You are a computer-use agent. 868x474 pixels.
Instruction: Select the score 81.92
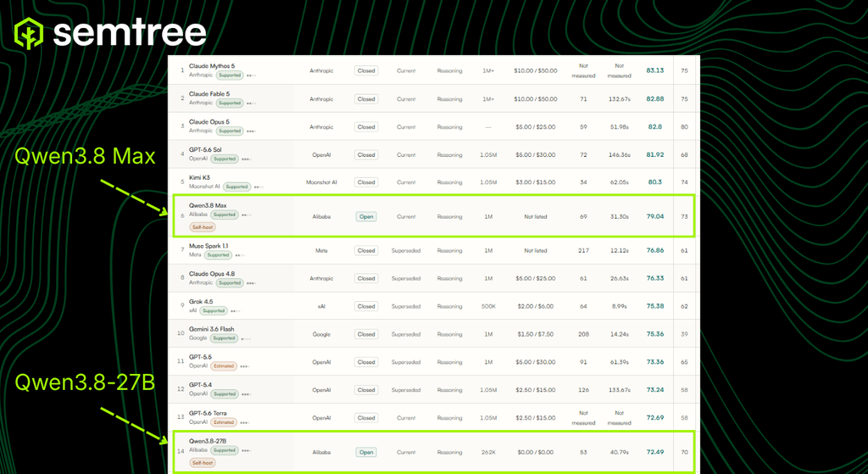tap(655, 155)
